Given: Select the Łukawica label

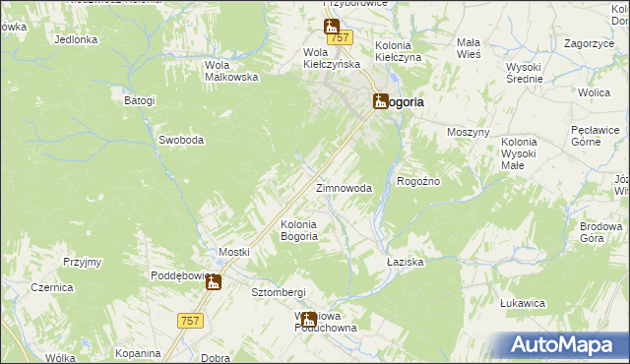Looking at the screenshot, I should click(523, 303).
